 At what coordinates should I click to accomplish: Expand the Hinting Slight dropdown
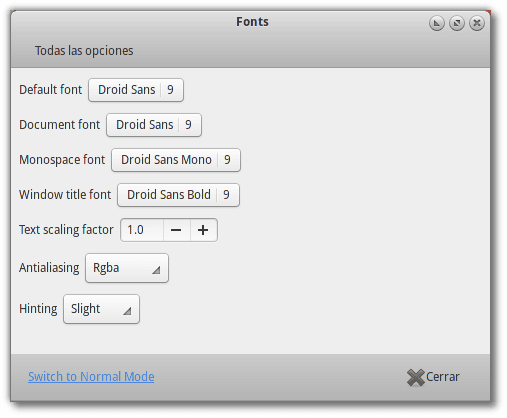(101, 309)
